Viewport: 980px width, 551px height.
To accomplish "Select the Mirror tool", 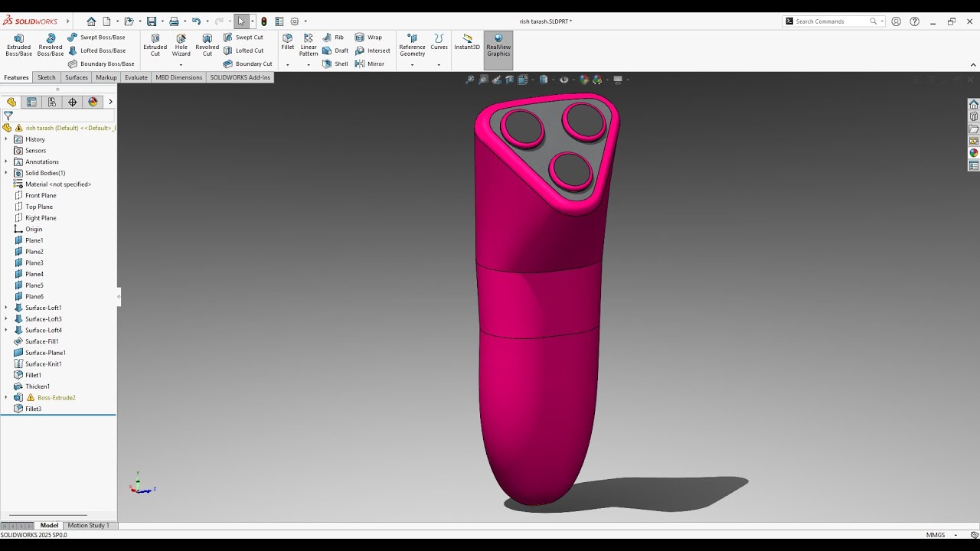I will coord(370,64).
